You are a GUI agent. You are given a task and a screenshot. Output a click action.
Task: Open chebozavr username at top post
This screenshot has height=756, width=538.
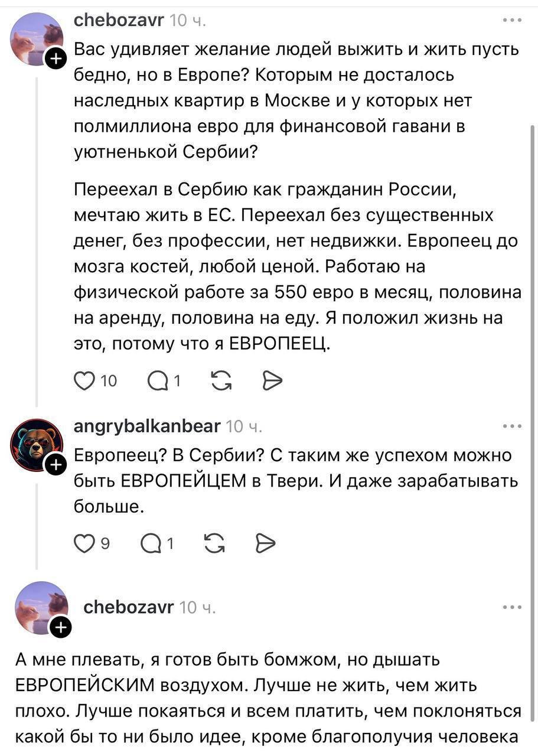[x=119, y=21]
